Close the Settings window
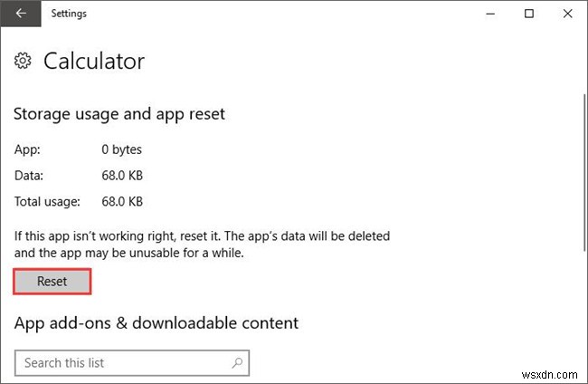Viewport: 588px width, 384px height. [569, 14]
